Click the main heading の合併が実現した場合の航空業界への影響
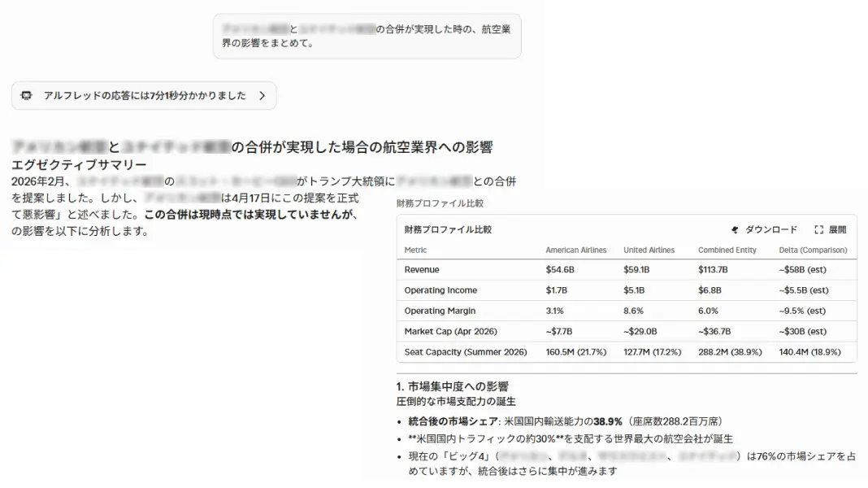 [362, 146]
